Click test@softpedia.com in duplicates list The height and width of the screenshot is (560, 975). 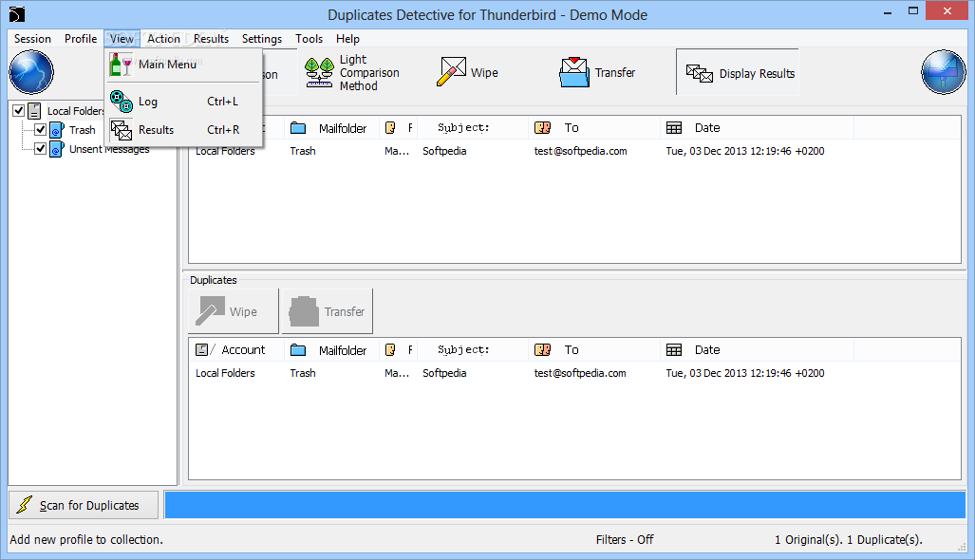(580, 373)
